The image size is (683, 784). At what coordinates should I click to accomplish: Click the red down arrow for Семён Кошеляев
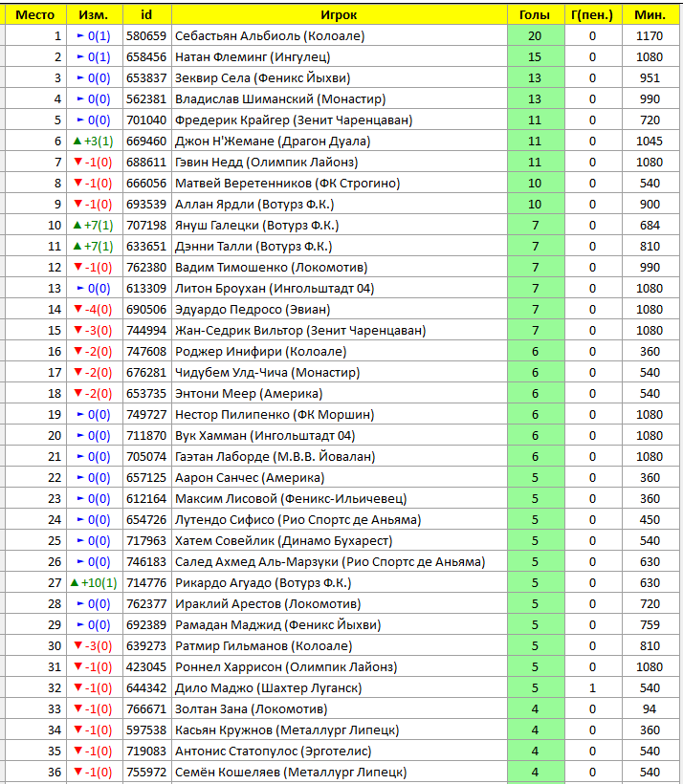(x=77, y=772)
